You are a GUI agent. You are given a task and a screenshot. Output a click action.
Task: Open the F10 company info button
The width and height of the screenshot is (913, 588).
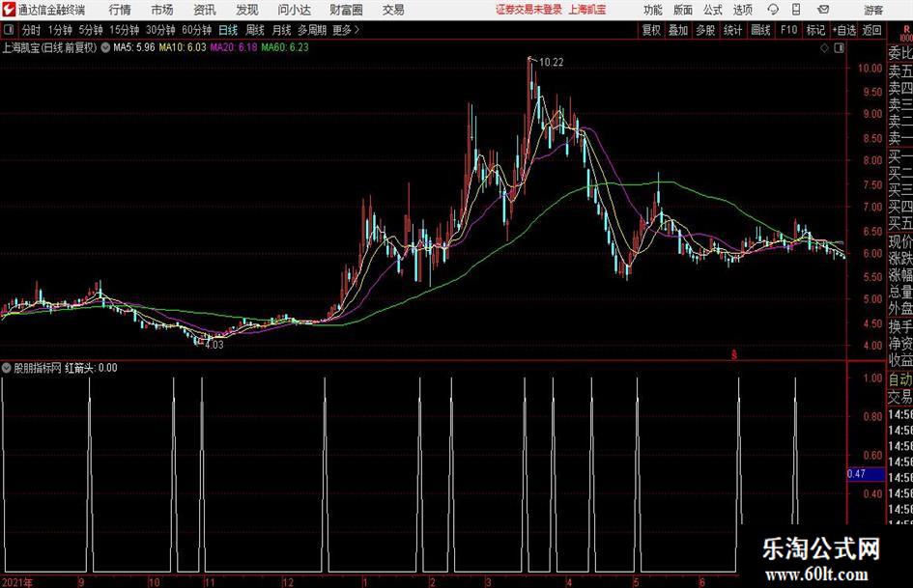coord(789,30)
